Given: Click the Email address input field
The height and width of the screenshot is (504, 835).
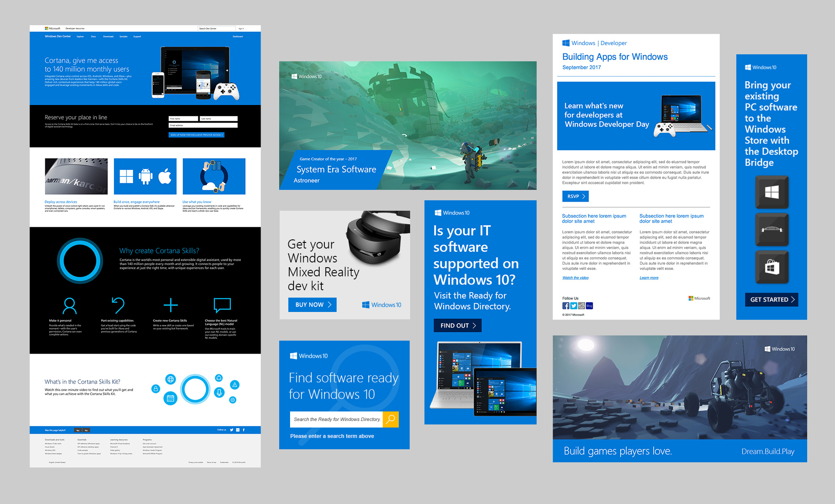Looking at the screenshot, I should coord(203,125).
